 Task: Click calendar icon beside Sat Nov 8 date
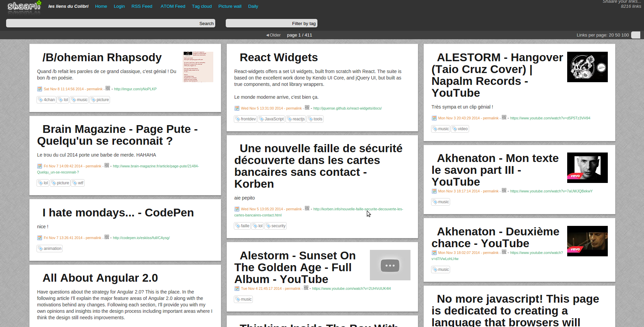40,89
